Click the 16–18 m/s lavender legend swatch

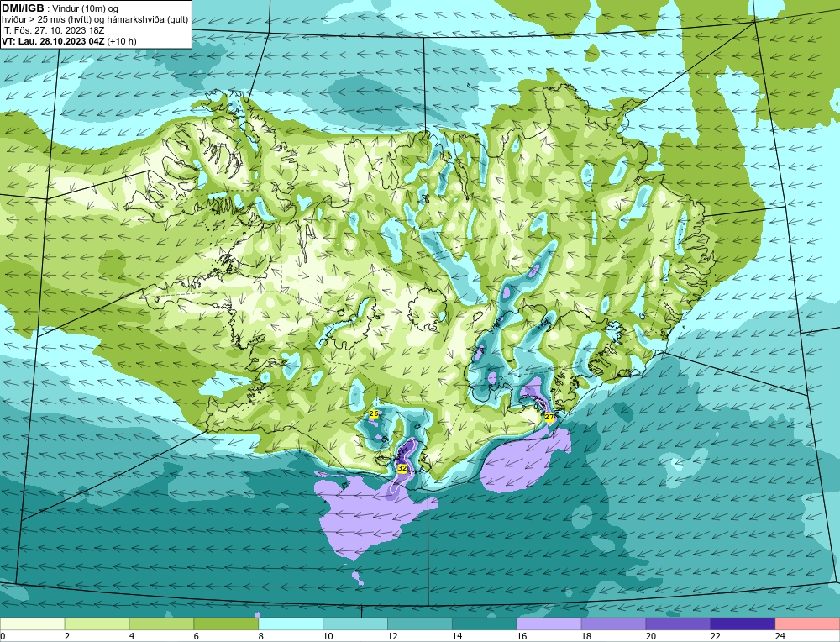click(549, 624)
